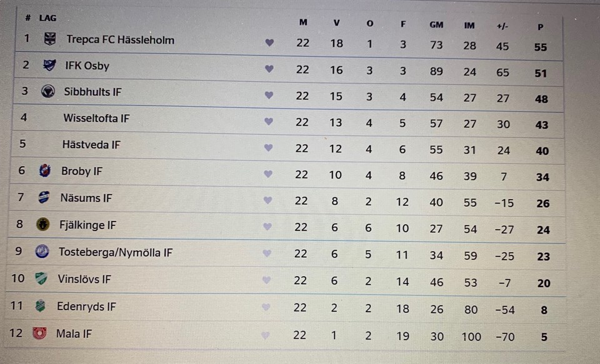Go to the Edenryds IF team page
Screen dimensions: 600x364
point(86,307)
